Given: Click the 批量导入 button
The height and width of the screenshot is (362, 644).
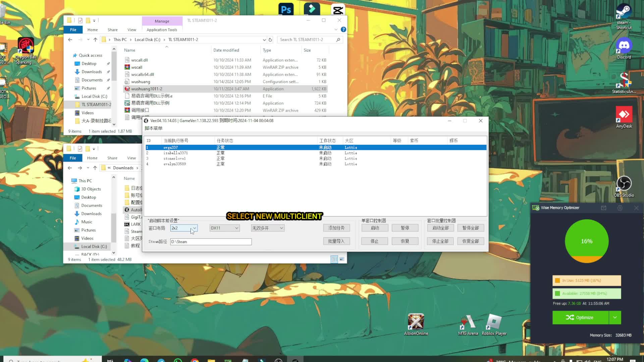Looking at the screenshot, I should coord(336,241).
